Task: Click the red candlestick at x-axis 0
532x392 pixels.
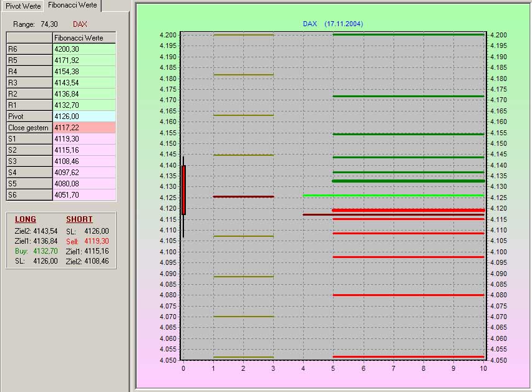Action: 183,190
